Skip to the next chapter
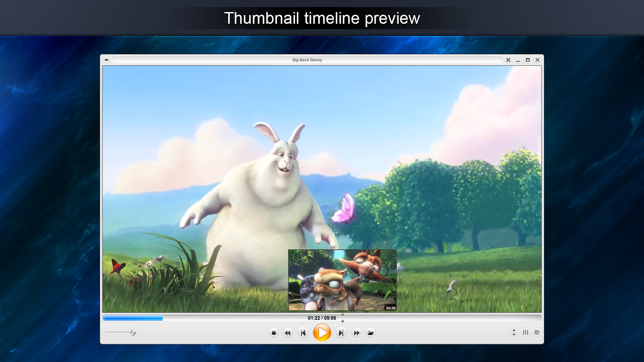The width and height of the screenshot is (644, 362). (x=341, y=333)
